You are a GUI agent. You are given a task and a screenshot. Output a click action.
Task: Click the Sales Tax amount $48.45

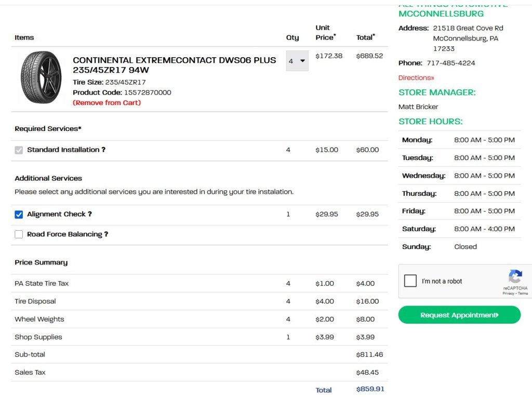pos(367,373)
